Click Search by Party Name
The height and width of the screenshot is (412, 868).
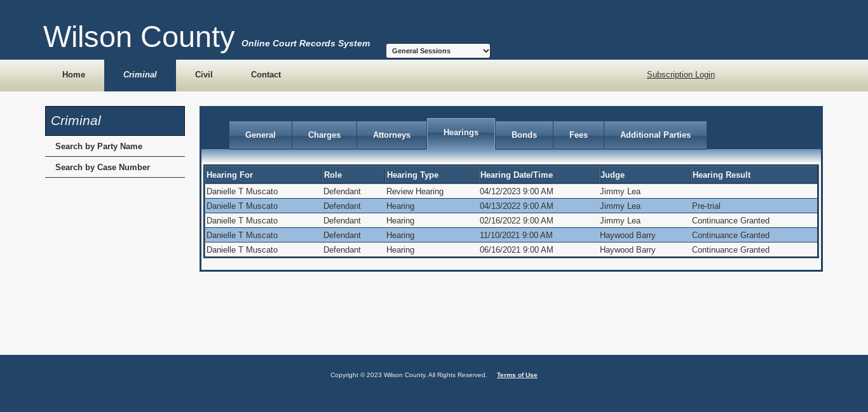(115, 147)
